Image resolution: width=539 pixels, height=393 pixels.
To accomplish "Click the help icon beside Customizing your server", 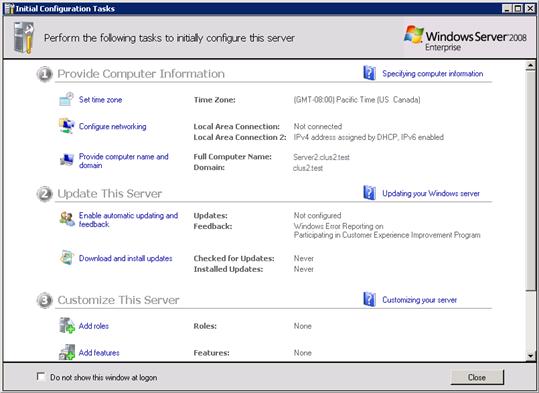I will (x=369, y=299).
